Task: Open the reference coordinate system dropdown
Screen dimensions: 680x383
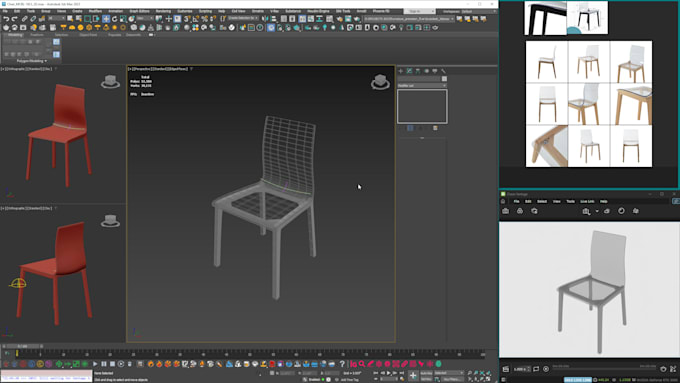Action: pos(145,19)
